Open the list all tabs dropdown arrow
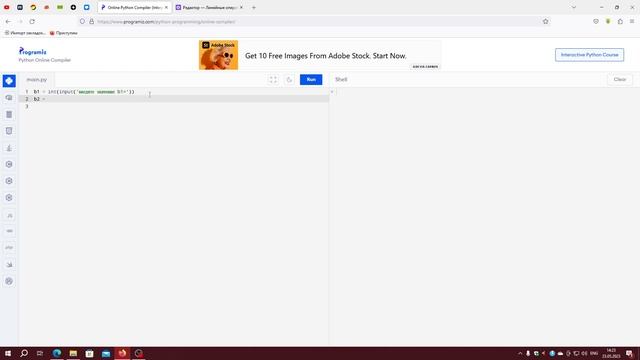The image size is (640, 360). (x=573, y=7)
